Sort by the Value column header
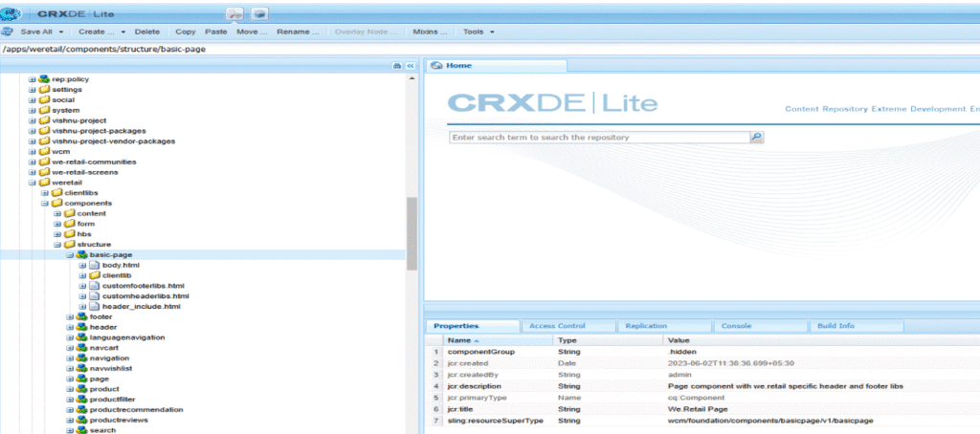Screen dimensions: 980x434 click(x=820, y=340)
